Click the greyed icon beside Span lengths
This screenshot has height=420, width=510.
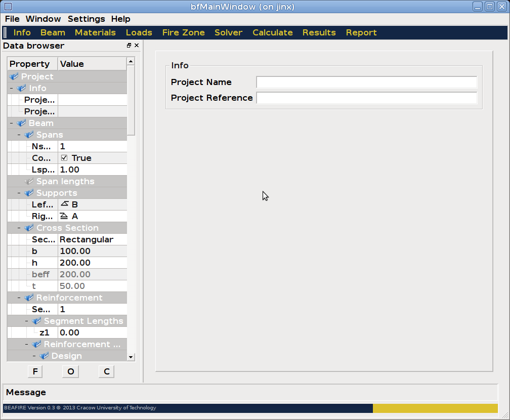(29, 181)
